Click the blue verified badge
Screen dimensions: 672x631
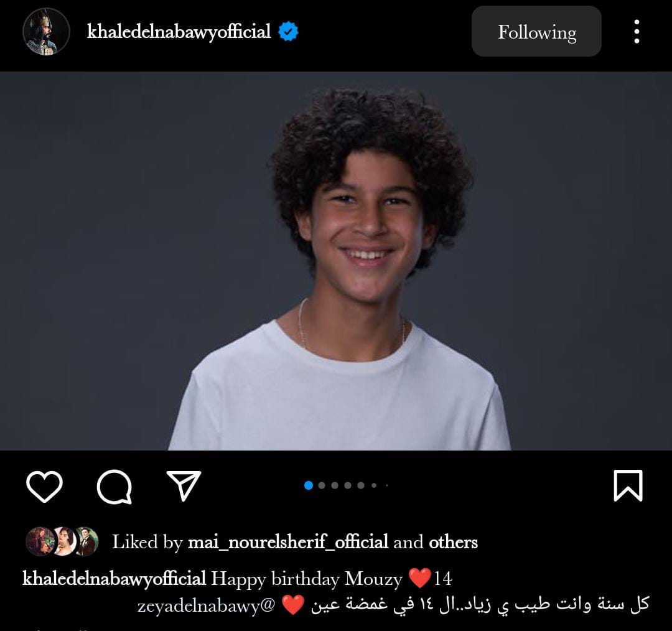pyautogui.click(x=288, y=31)
